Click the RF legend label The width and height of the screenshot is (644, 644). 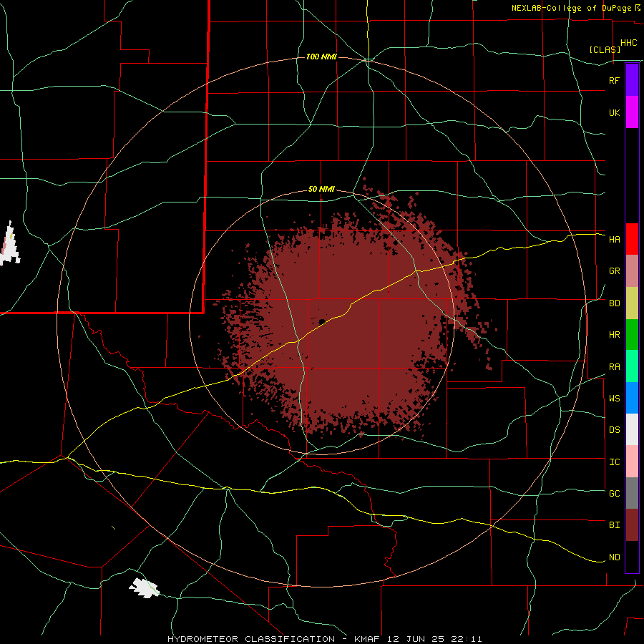coord(614,80)
